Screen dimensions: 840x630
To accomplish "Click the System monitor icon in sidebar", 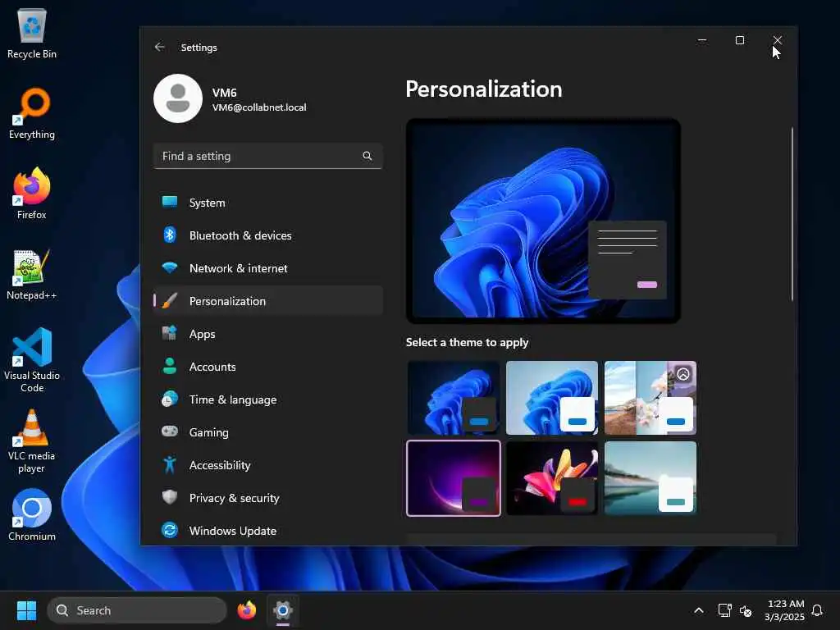I will point(170,202).
